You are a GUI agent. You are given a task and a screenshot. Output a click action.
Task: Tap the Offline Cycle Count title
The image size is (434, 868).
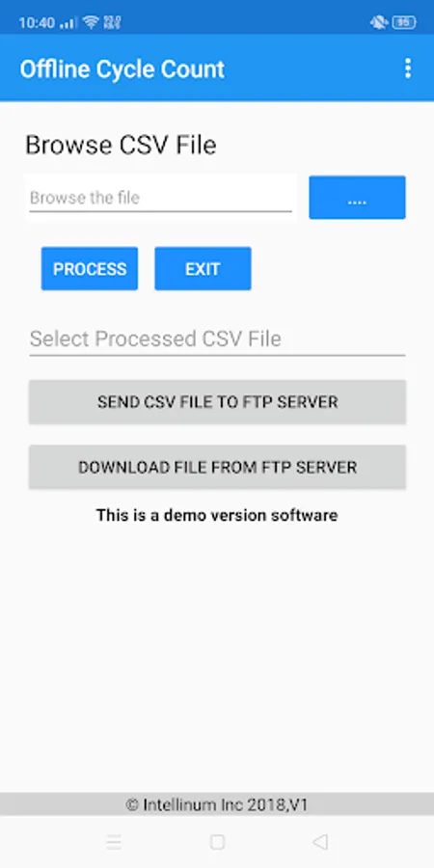pyautogui.click(x=122, y=69)
